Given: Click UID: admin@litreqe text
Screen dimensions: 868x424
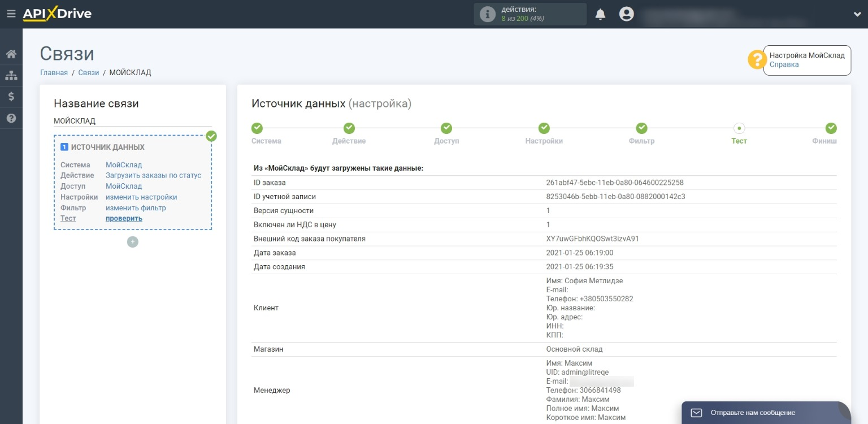Looking at the screenshot, I should click(577, 373).
